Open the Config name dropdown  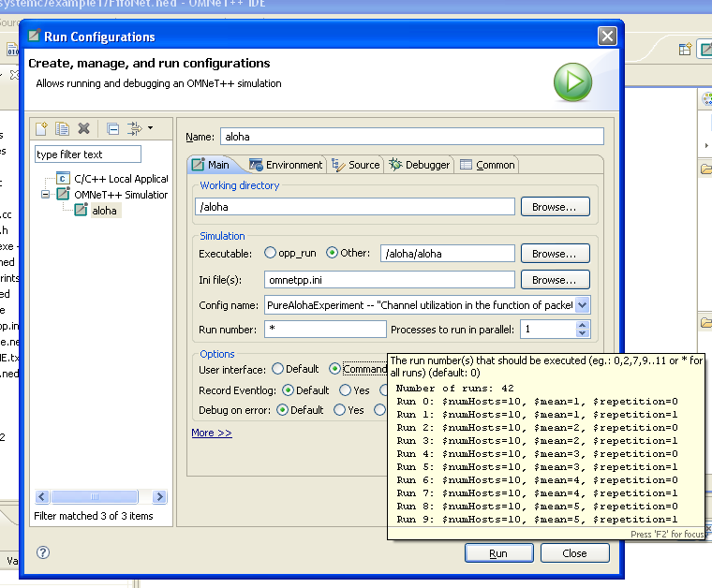pos(582,305)
